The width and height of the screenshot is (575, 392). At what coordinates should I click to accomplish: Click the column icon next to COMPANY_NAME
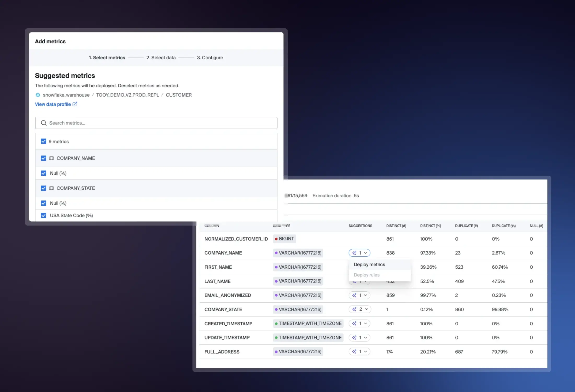[x=51, y=158]
